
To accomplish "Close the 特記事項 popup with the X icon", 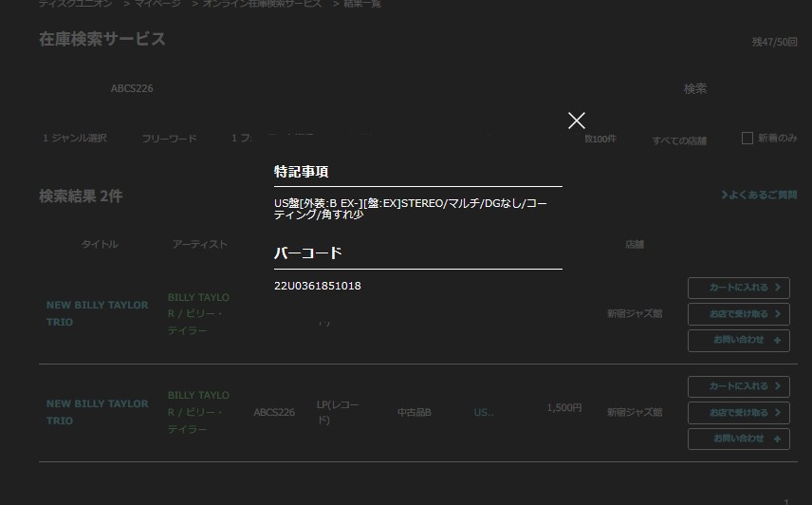I will point(576,121).
